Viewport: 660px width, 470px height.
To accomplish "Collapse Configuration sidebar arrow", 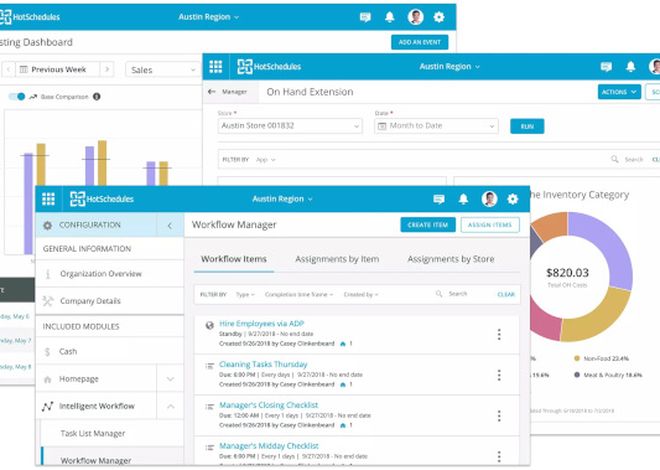I will pos(170,226).
